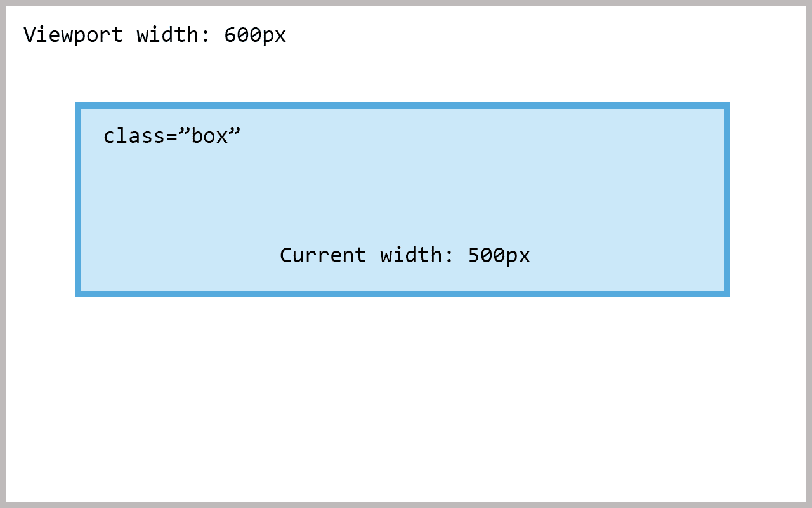This screenshot has height=508, width=812.
Task: Select the class="box" text label
Action: 172,136
